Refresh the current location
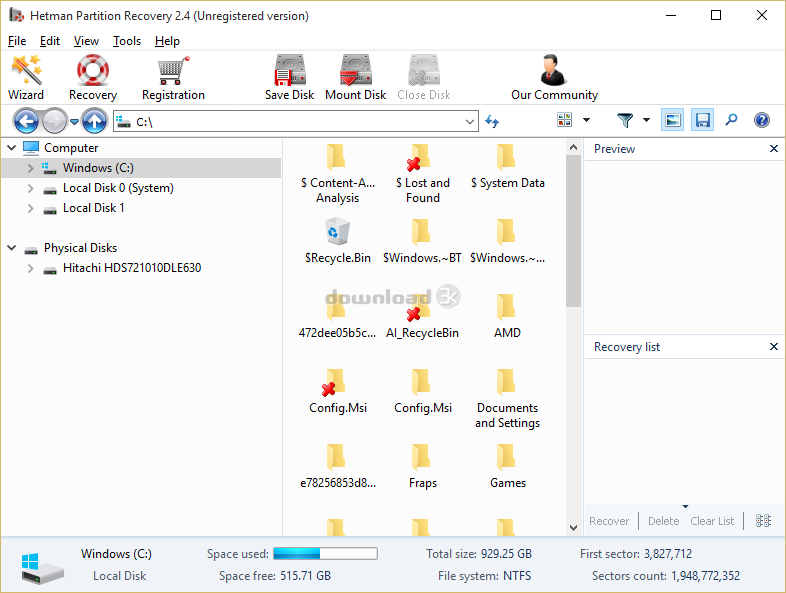This screenshot has width=786, height=593. [x=492, y=121]
